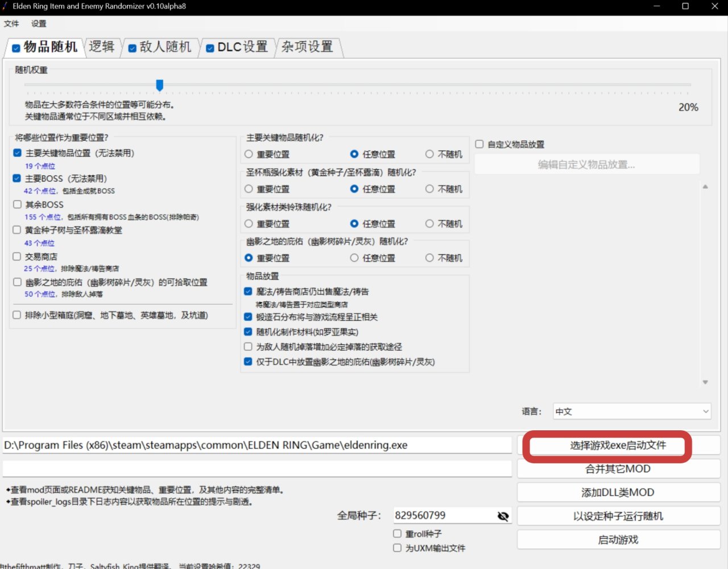Viewport: 728px width, 569px height.
Task: Select 重要位置 for 强化素材类铃珠随机化
Action: (x=249, y=223)
